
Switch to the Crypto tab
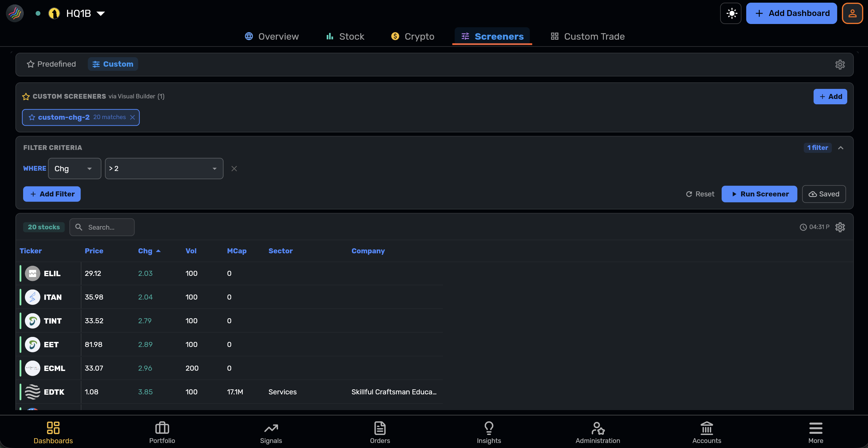412,36
